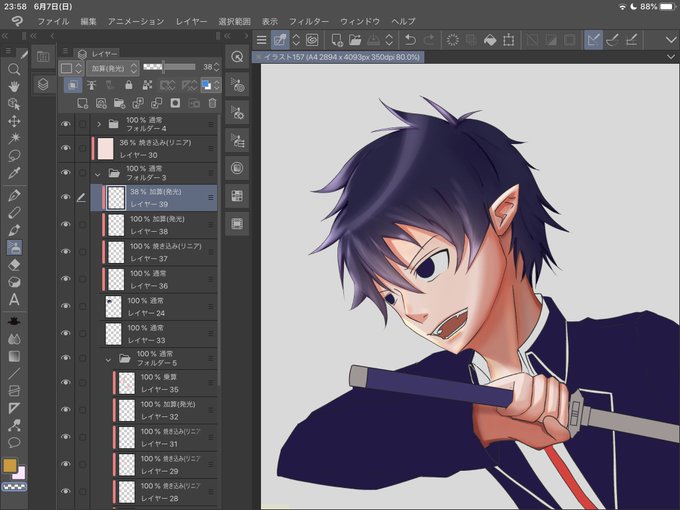
Task: Open the ウィンドウ menu
Action: coord(360,21)
